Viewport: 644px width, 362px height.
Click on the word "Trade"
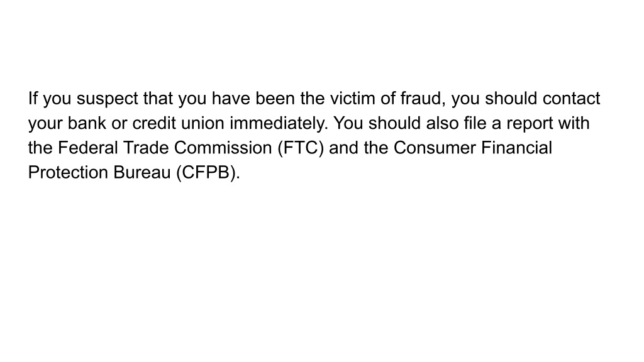tap(146, 148)
